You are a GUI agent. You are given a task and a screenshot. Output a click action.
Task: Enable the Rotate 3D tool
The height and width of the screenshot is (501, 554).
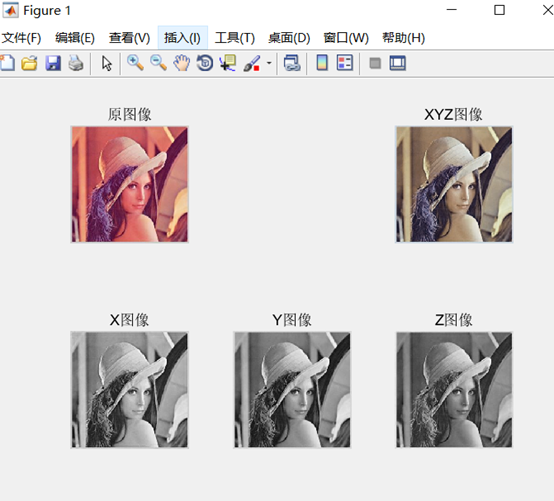(x=205, y=63)
